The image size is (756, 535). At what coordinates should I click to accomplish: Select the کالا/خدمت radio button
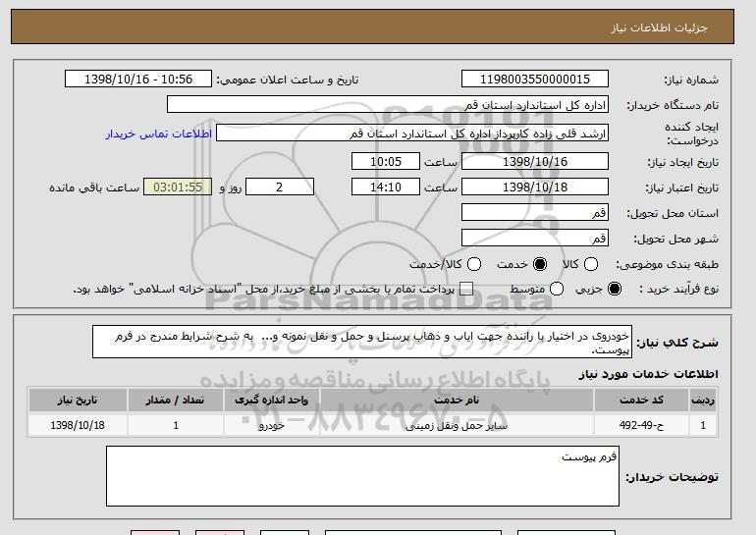click(474, 264)
